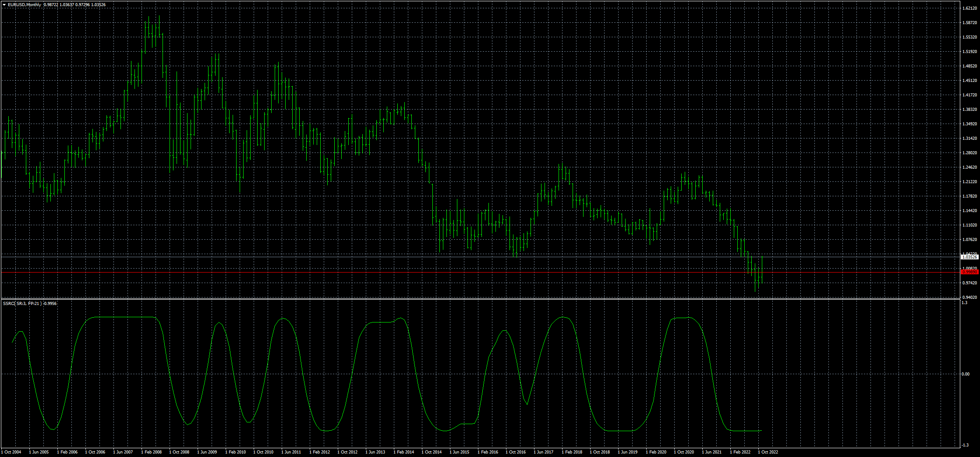Click the 1 Feb 2022 date label

[x=740, y=452]
